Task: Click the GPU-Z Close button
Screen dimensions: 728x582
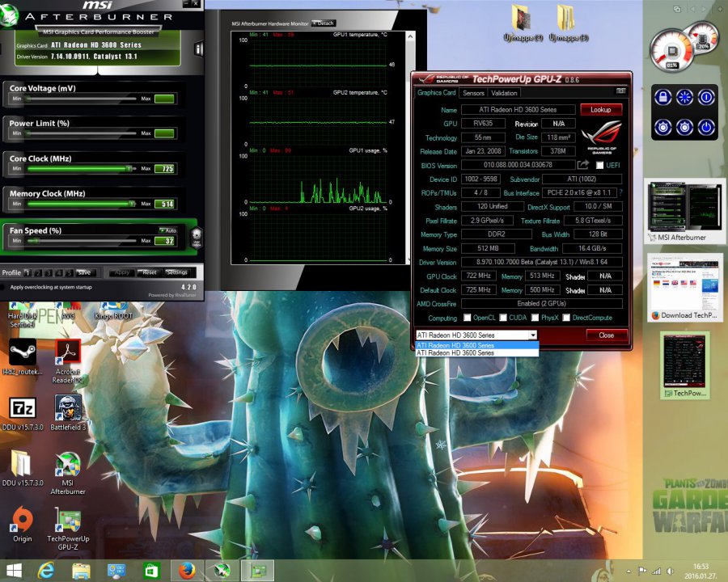Action: point(607,335)
